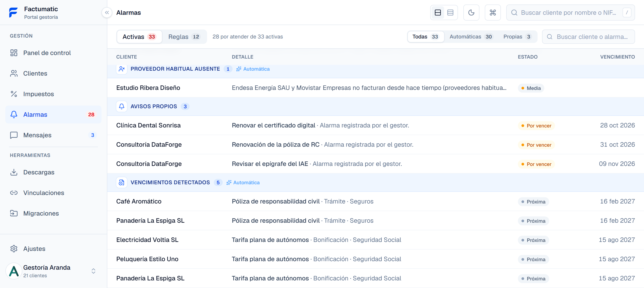This screenshot has width=644, height=288.
Task: Open Ajustes gear icon
Action: click(x=14, y=249)
